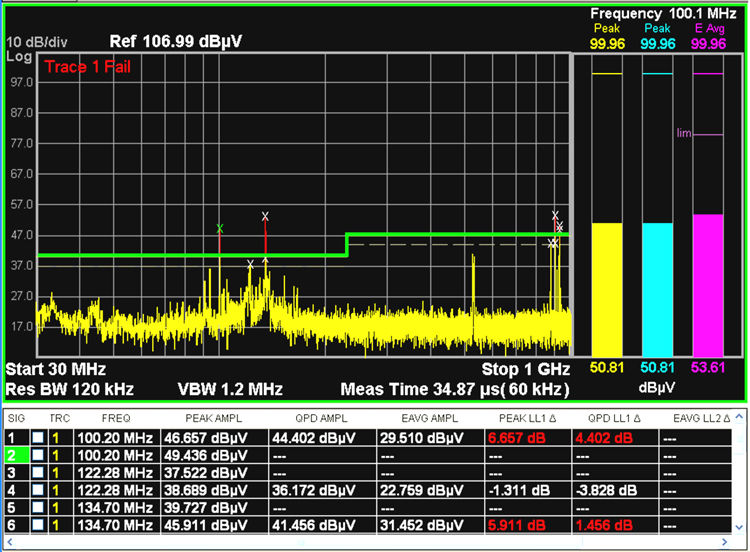The height and width of the screenshot is (552, 750).
Task: Click the Res BW 120 kHz readout
Action: pos(70,389)
